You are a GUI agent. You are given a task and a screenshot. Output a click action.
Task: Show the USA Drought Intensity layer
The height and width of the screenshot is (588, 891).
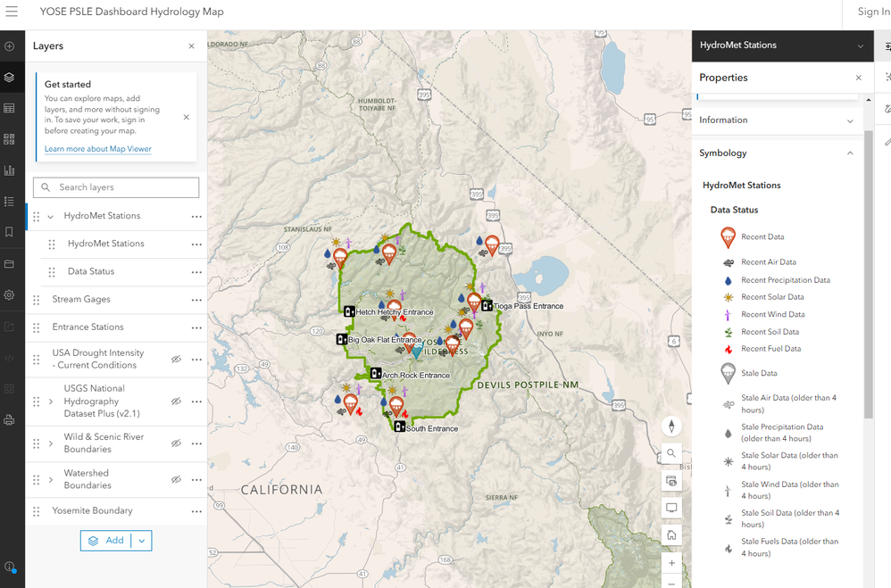(x=176, y=359)
